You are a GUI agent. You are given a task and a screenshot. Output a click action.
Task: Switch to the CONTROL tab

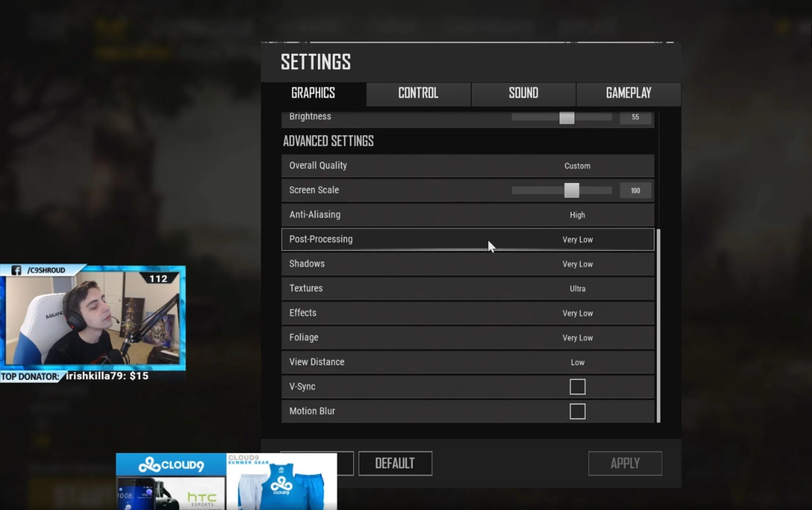[418, 93]
